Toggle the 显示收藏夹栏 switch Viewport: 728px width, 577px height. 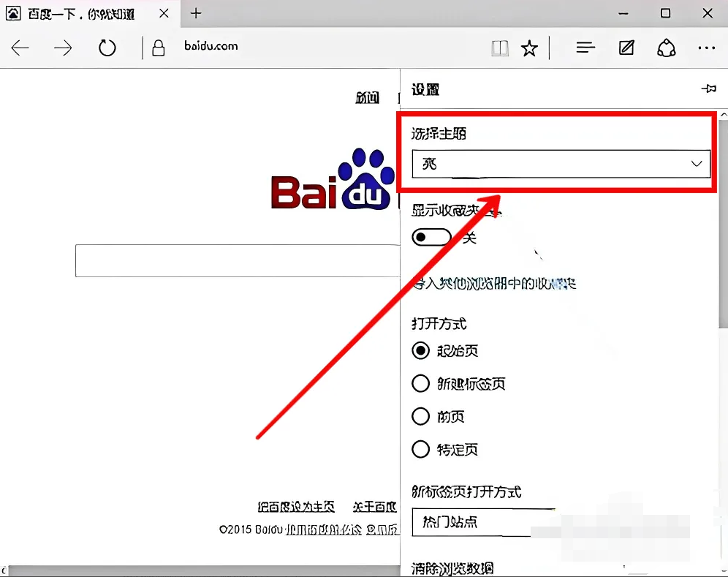[431, 238]
